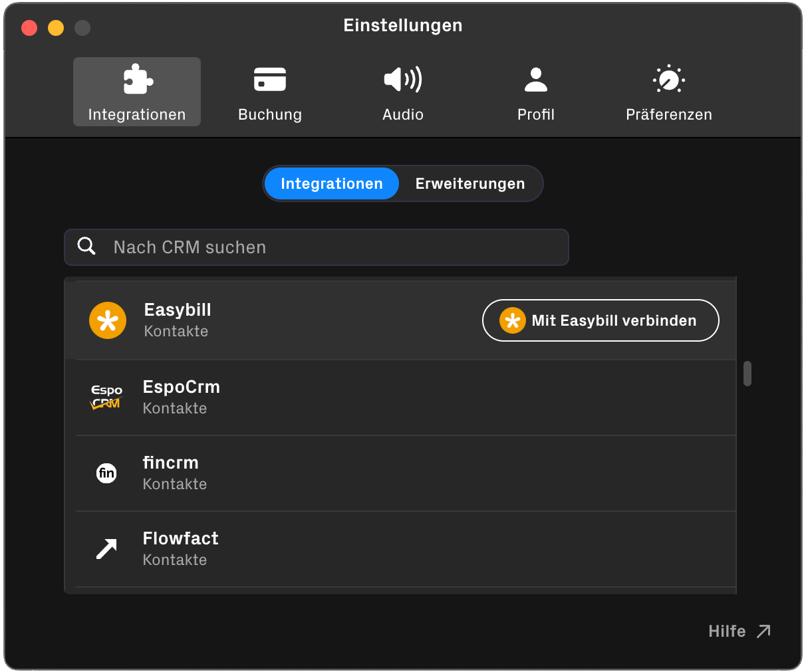Screen dimensions: 806x672
Task: Click the EspoCRM logo
Action: click(x=106, y=397)
